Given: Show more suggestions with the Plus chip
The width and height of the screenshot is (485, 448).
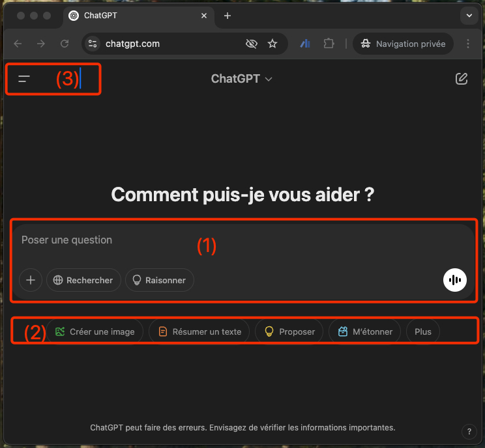Looking at the screenshot, I should click(x=423, y=331).
